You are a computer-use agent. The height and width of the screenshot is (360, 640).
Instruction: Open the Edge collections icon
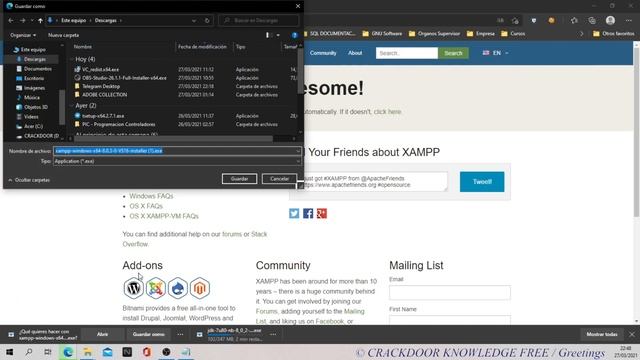click(592, 20)
